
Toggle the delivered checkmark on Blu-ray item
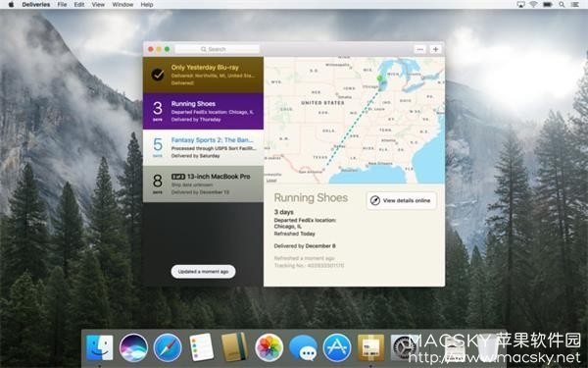pyautogui.click(x=158, y=75)
